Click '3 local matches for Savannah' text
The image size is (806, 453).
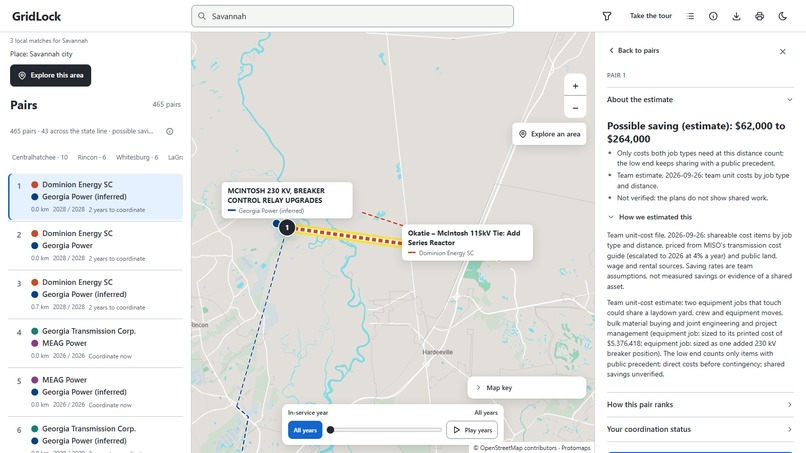pos(49,41)
